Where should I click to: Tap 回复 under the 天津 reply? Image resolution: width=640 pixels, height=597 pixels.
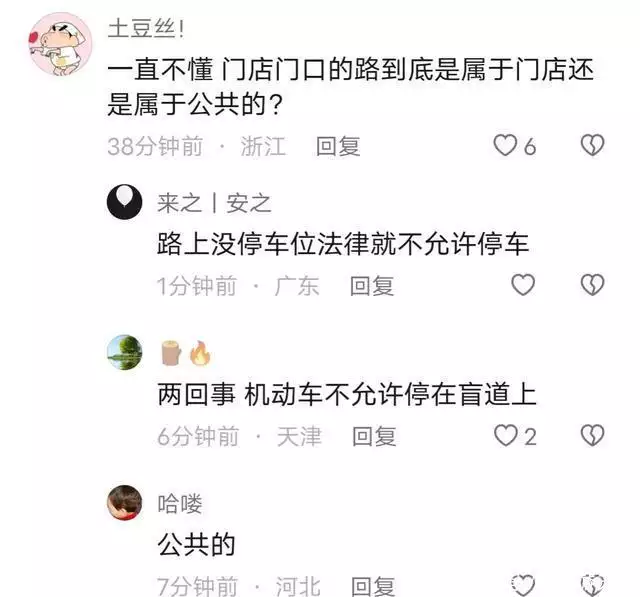[x=374, y=436]
